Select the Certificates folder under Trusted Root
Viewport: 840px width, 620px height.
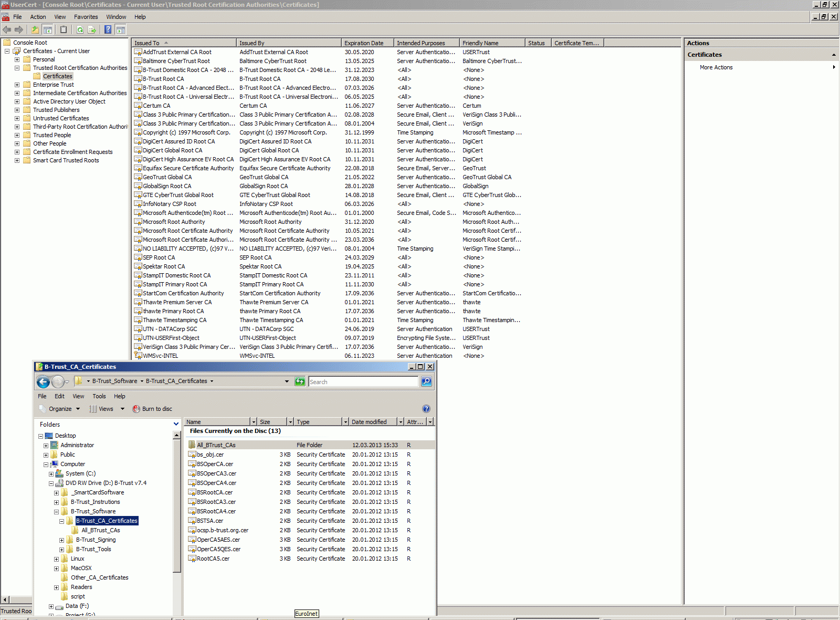58,76
